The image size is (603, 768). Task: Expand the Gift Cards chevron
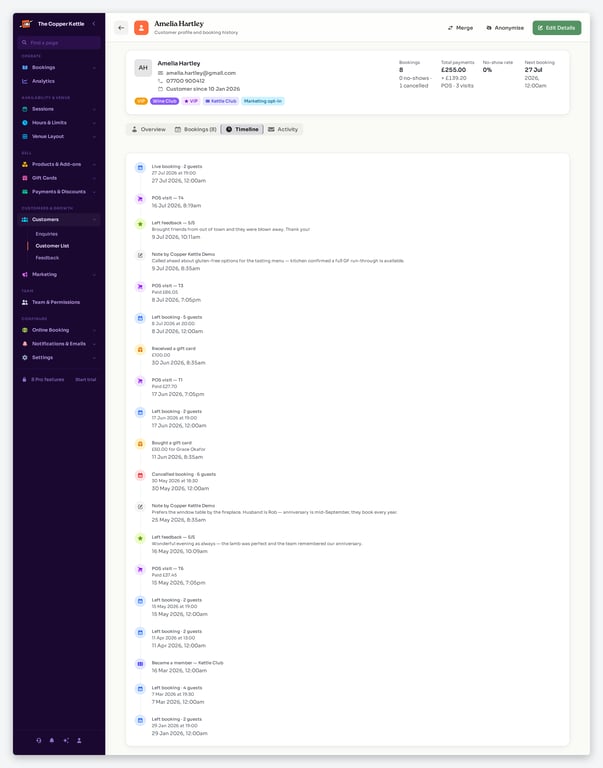(x=94, y=178)
